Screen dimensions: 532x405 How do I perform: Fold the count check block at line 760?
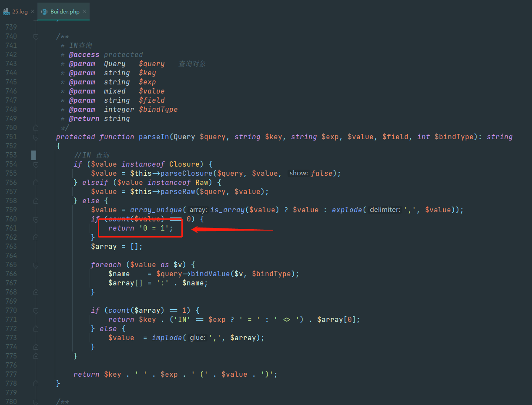coord(36,219)
